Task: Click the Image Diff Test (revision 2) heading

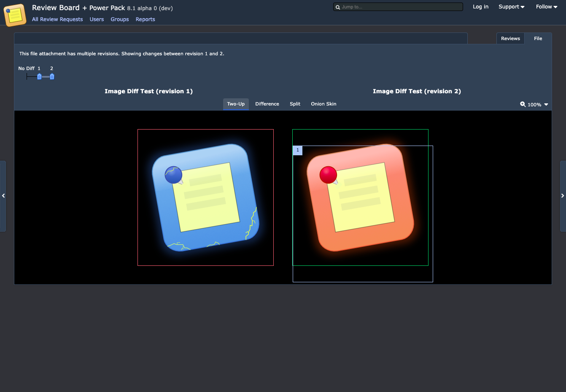Action: [417, 91]
